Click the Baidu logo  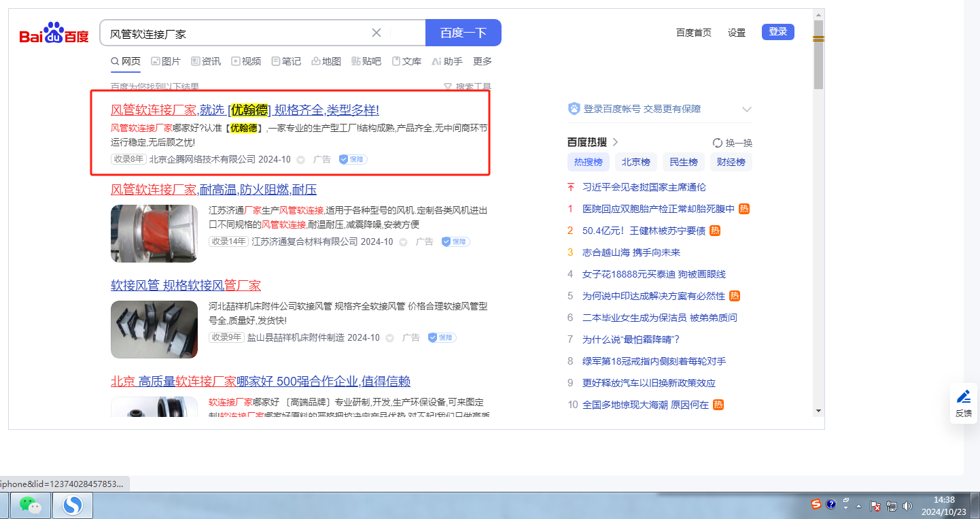pos(54,33)
